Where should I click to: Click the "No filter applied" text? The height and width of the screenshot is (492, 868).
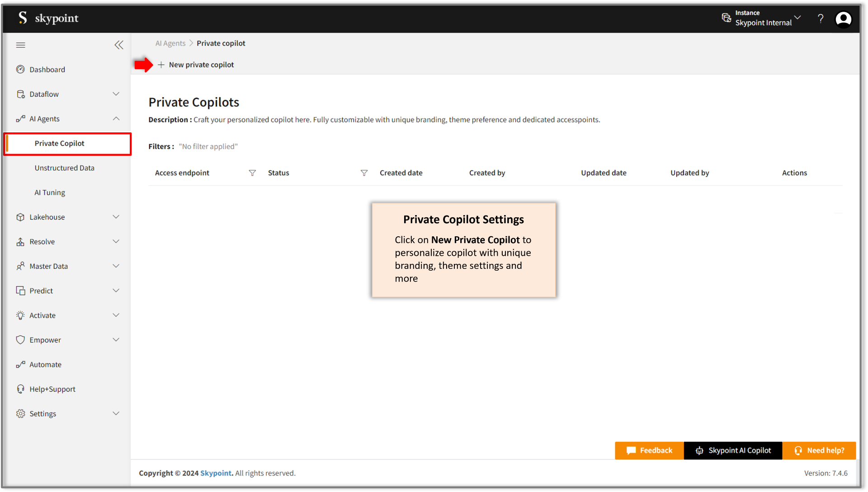tap(208, 147)
